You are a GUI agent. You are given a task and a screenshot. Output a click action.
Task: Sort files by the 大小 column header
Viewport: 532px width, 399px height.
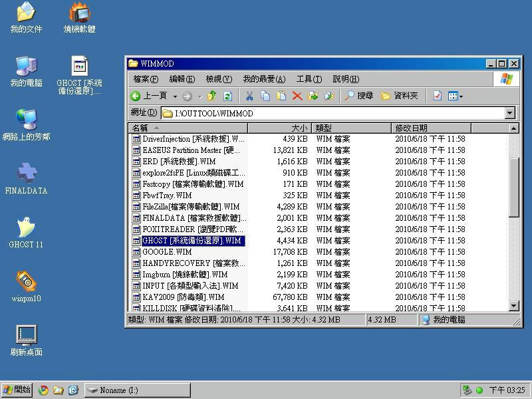point(279,128)
